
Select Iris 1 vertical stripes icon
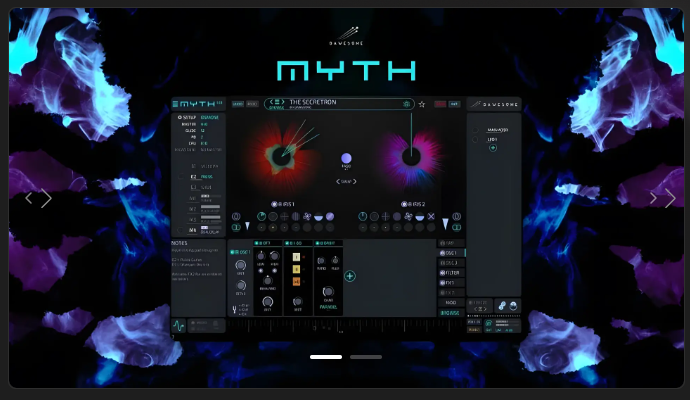296,216
